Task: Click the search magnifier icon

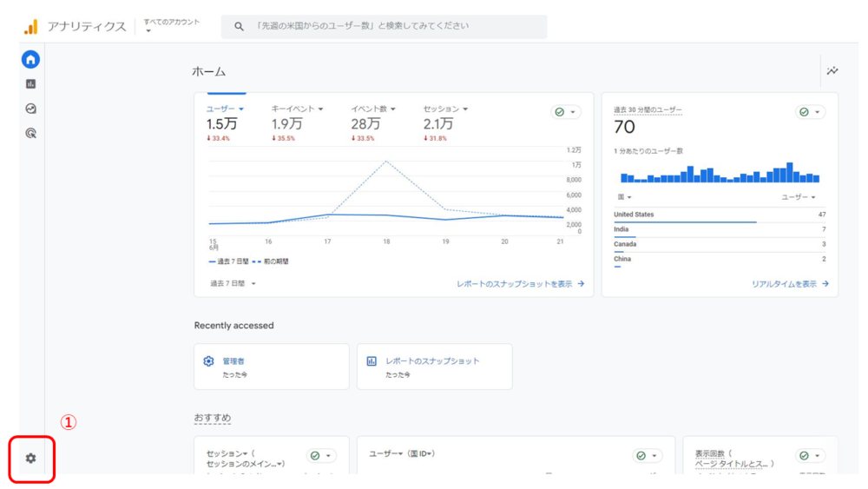Action: 239,26
